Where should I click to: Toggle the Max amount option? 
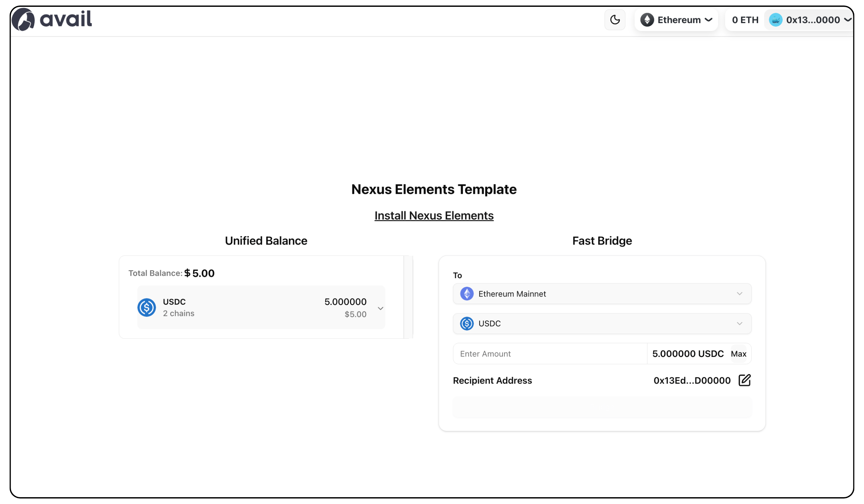[x=739, y=354]
